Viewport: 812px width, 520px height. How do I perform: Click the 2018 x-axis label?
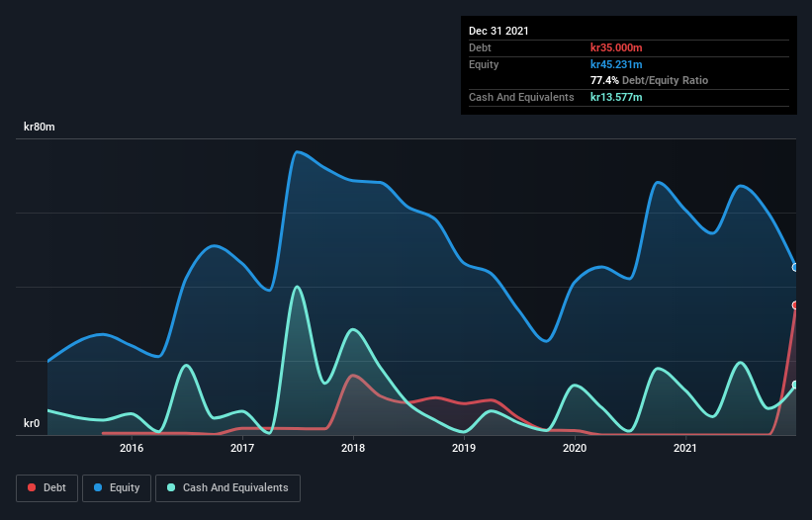click(353, 448)
